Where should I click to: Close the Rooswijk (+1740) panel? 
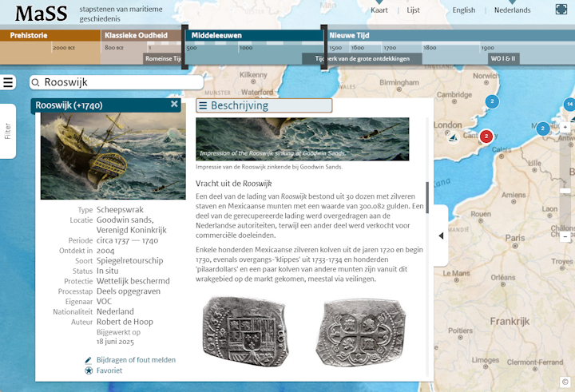point(174,104)
